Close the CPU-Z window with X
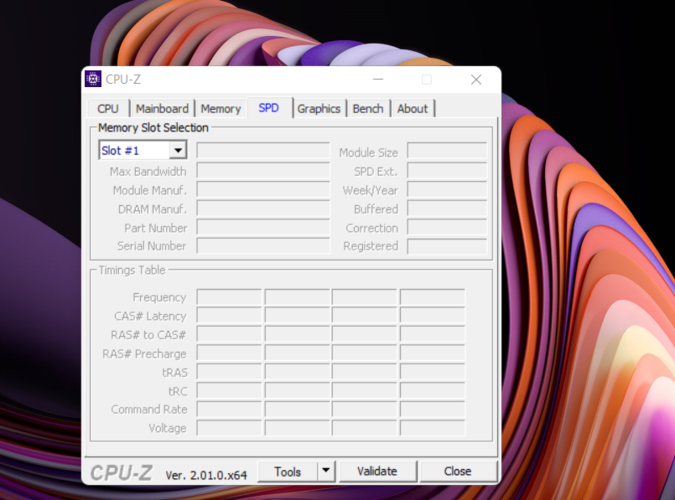 (476, 80)
